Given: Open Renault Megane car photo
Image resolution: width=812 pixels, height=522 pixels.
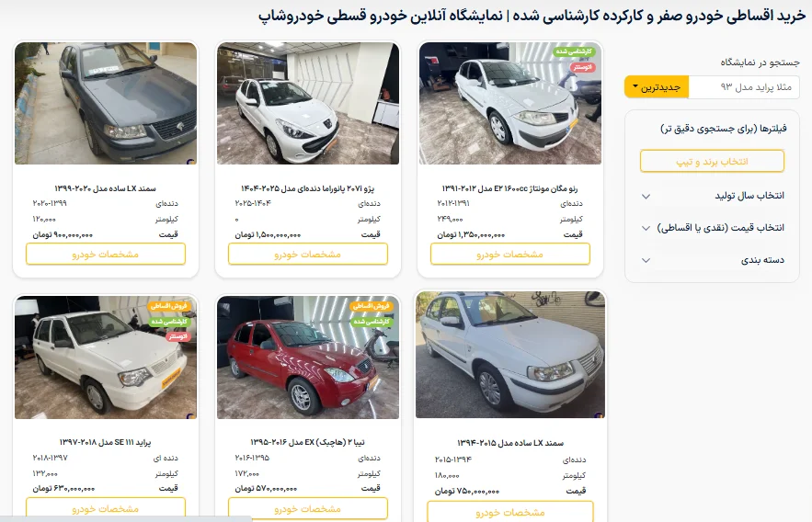Looking at the screenshot, I should click(510, 104).
